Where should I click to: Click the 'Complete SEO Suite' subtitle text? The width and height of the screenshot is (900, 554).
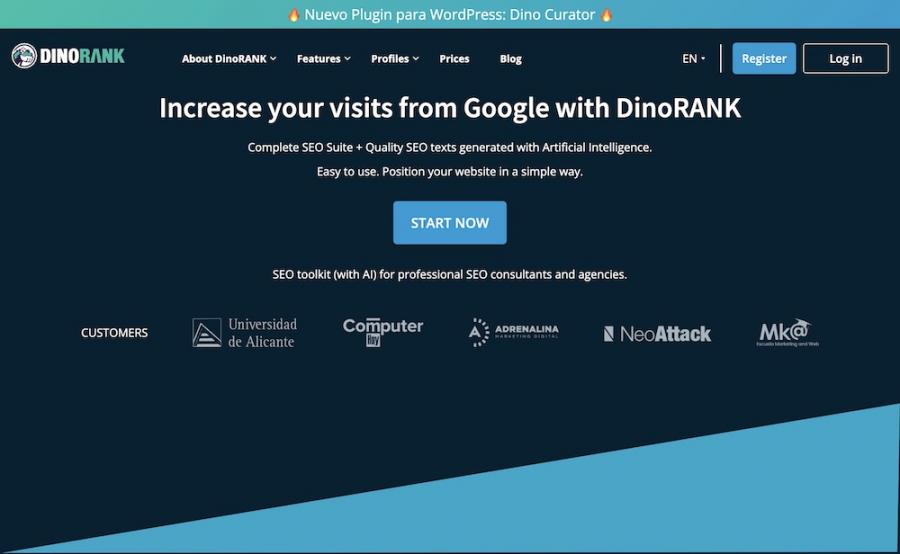coord(449,148)
